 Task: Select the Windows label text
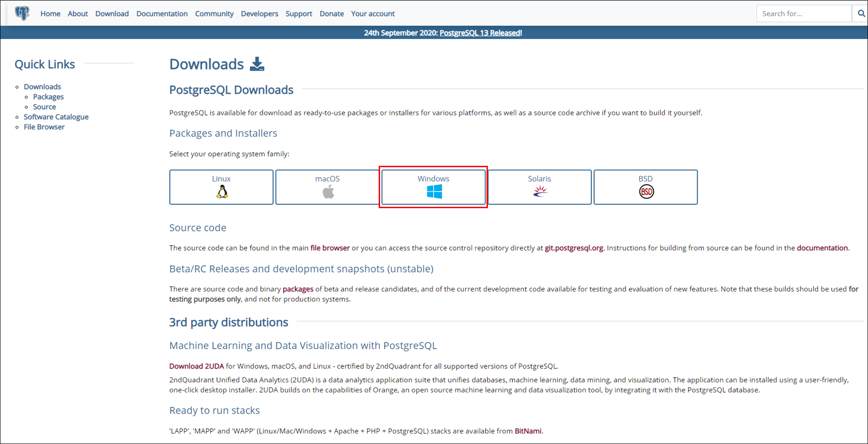(434, 179)
